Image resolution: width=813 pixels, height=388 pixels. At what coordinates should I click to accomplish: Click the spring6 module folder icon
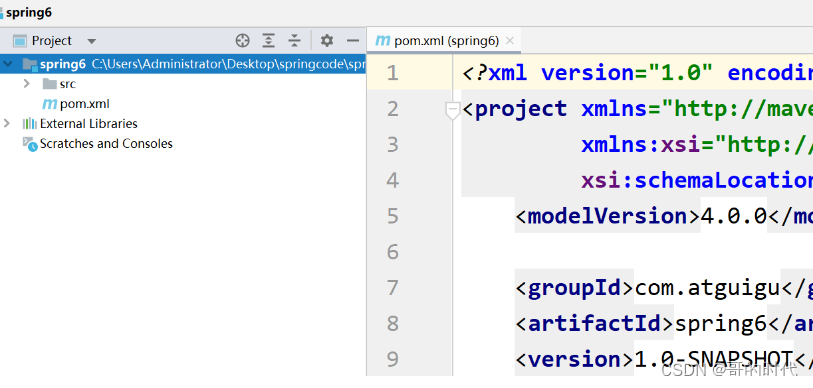(x=30, y=64)
